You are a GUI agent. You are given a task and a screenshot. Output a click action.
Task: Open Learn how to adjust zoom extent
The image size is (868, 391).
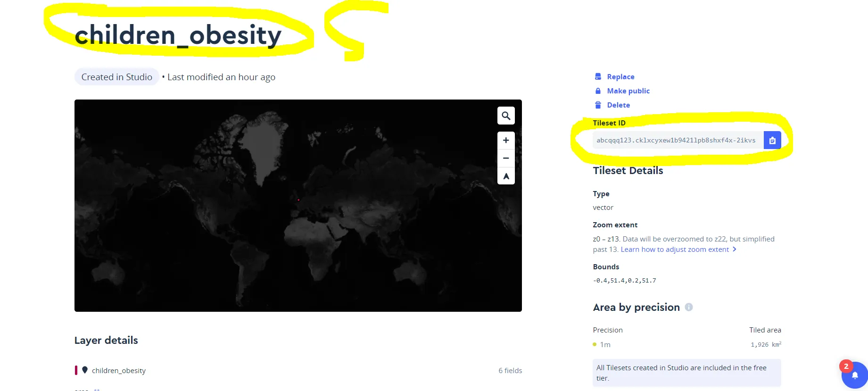[678, 250]
